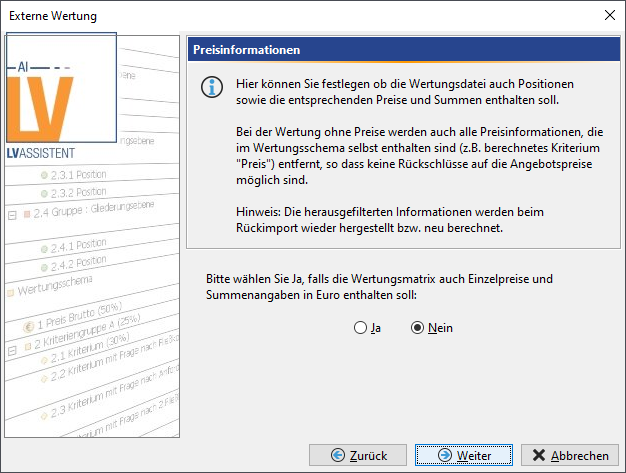
Task: Click the blue information icon
Action: click(x=212, y=87)
